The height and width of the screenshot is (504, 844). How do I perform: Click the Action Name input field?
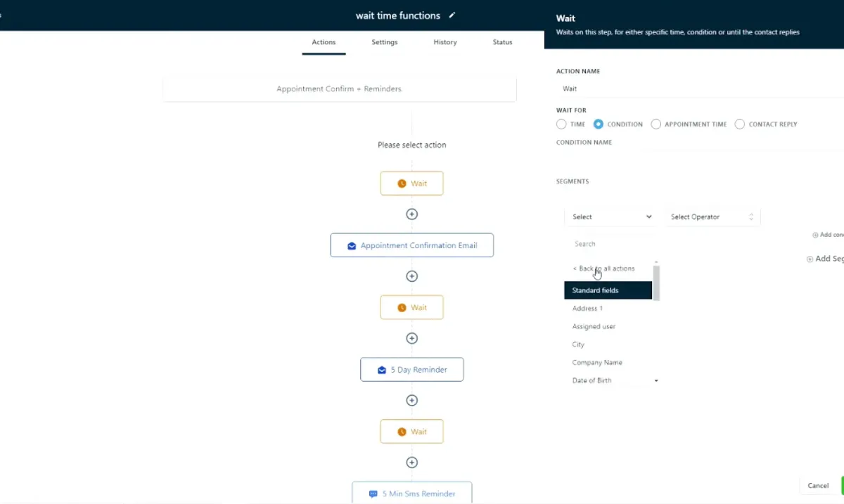coord(700,89)
